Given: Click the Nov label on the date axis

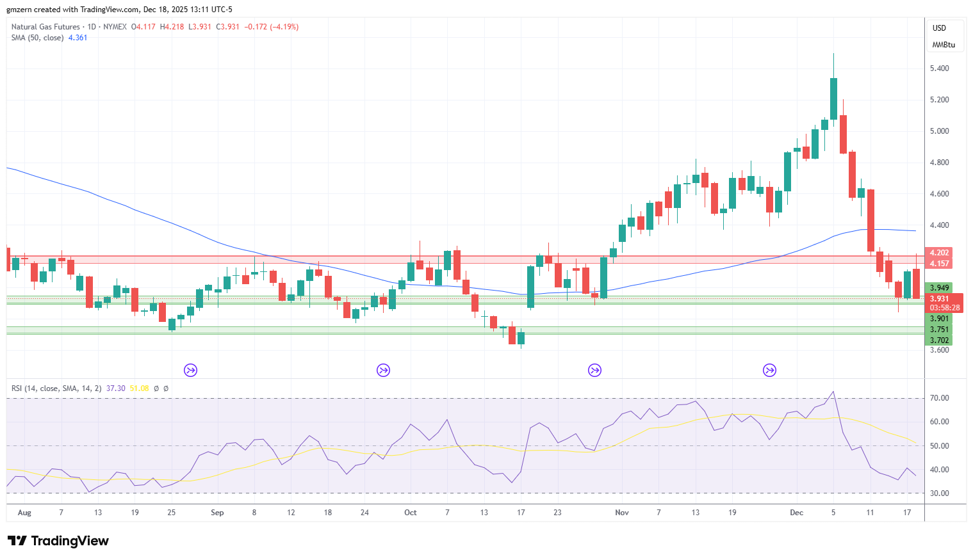Looking at the screenshot, I should [622, 513].
